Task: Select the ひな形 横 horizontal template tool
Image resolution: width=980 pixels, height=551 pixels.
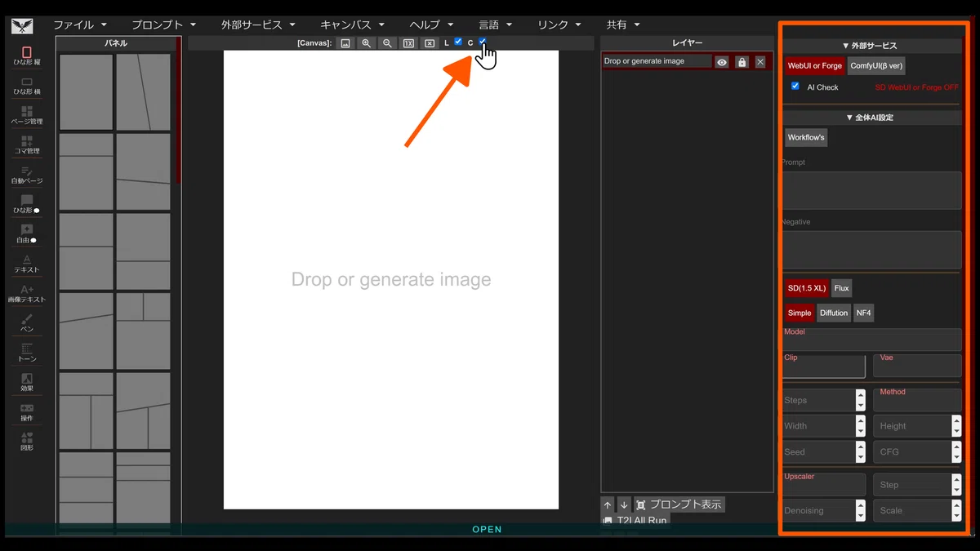Action: pyautogui.click(x=27, y=85)
